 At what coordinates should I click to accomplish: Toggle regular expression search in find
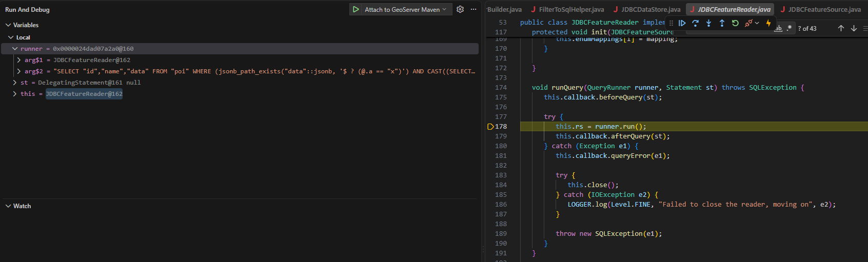(x=789, y=28)
